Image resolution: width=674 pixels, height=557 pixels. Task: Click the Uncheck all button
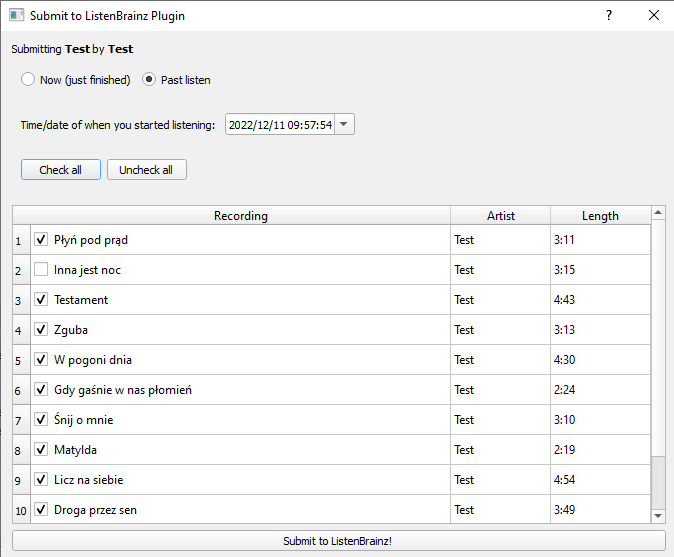pyautogui.click(x=147, y=170)
